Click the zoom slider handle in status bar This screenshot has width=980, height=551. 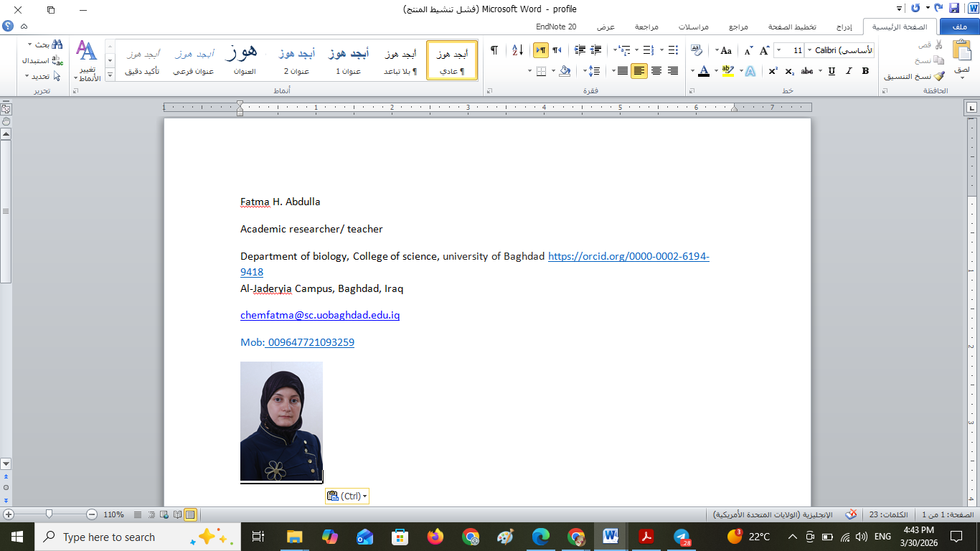click(x=49, y=514)
